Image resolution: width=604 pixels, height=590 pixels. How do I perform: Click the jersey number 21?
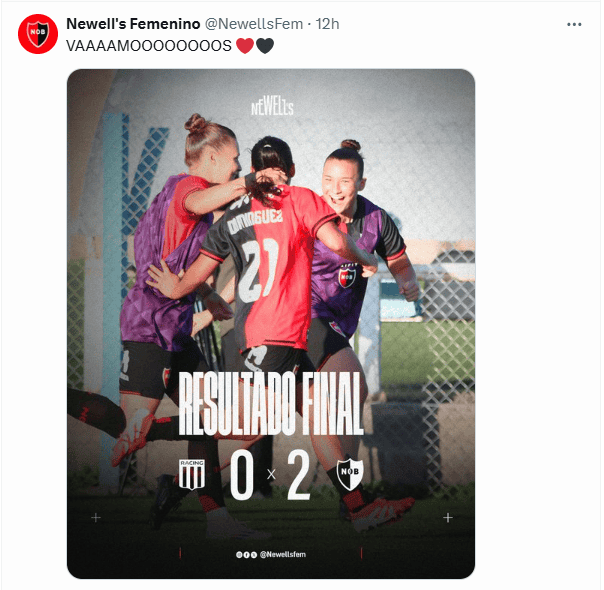tap(259, 269)
